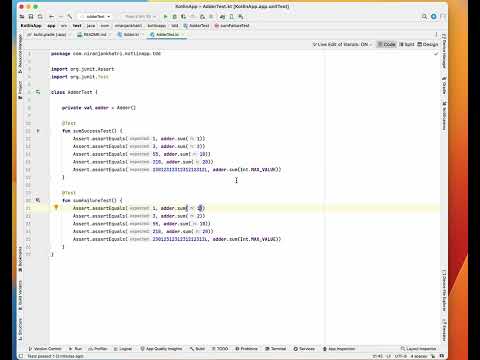Click run gutter icon beside class AdderTest

[x=38, y=92]
